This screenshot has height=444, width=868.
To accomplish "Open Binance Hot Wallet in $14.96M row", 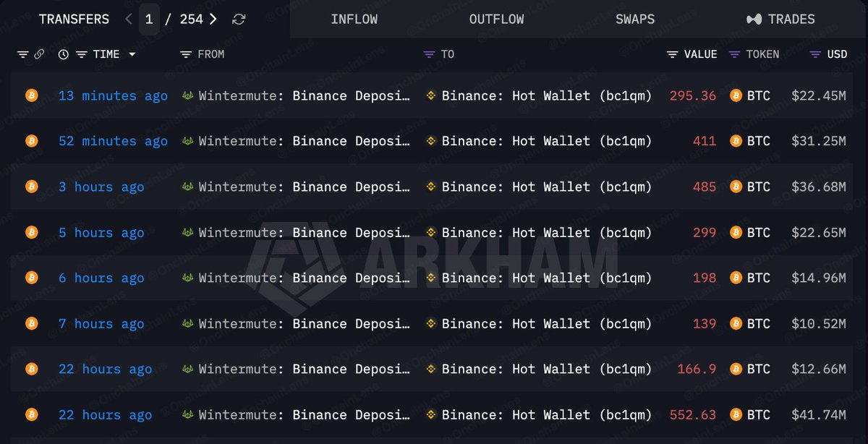I will pos(539,278).
